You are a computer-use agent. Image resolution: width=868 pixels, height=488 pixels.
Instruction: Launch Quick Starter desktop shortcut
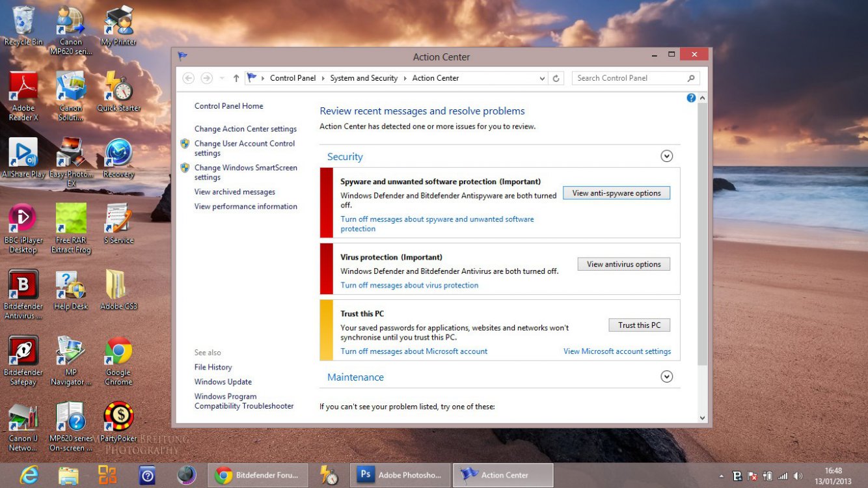click(x=119, y=92)
